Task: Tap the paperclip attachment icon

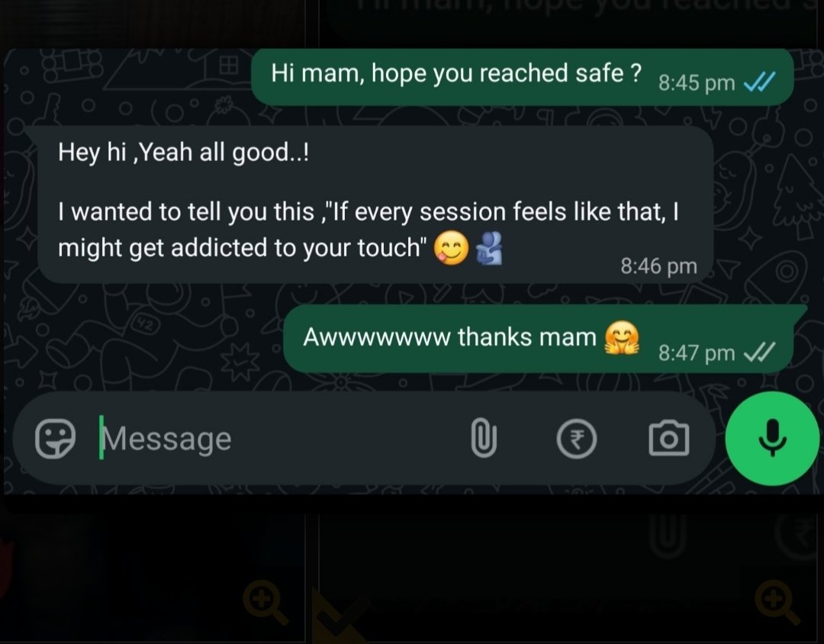Action: [484, 438]
